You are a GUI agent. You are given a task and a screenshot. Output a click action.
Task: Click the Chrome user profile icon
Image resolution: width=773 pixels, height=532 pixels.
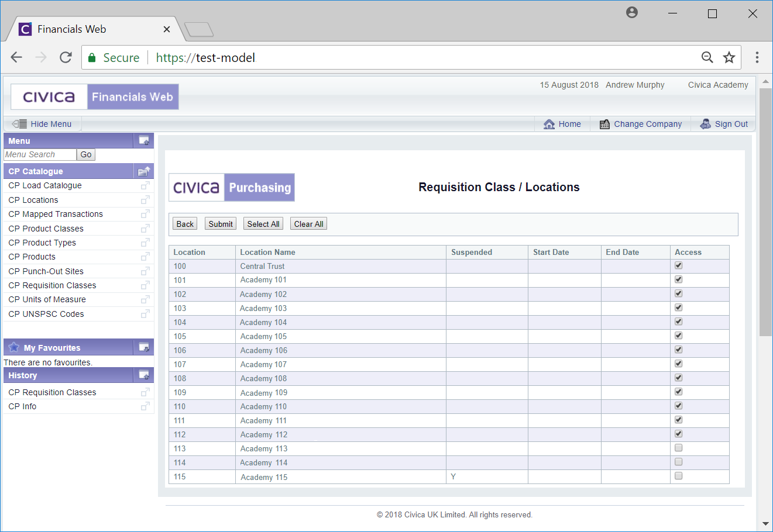pos(632,12)
